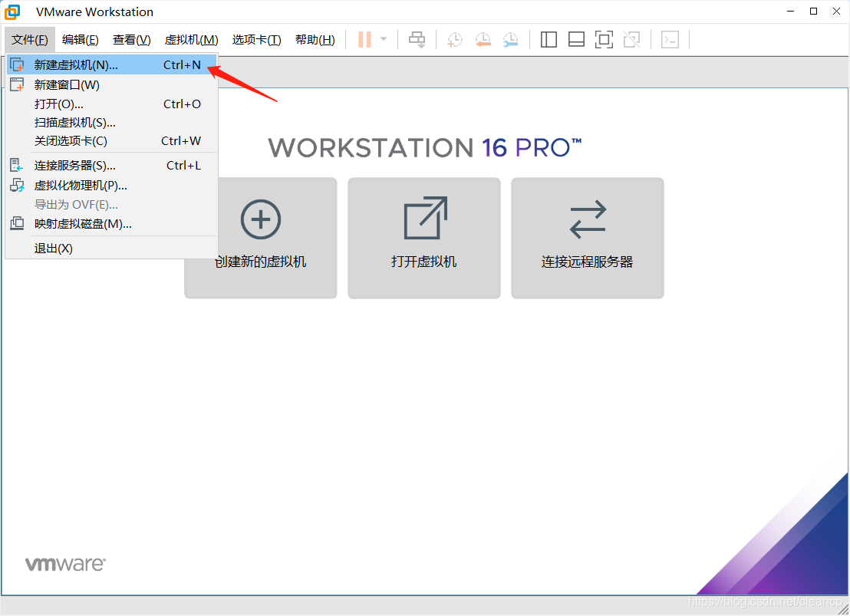Open the snapshot manager wrench icon
Image resolution: width=850 pixels, height=616 pixels.
511,40
